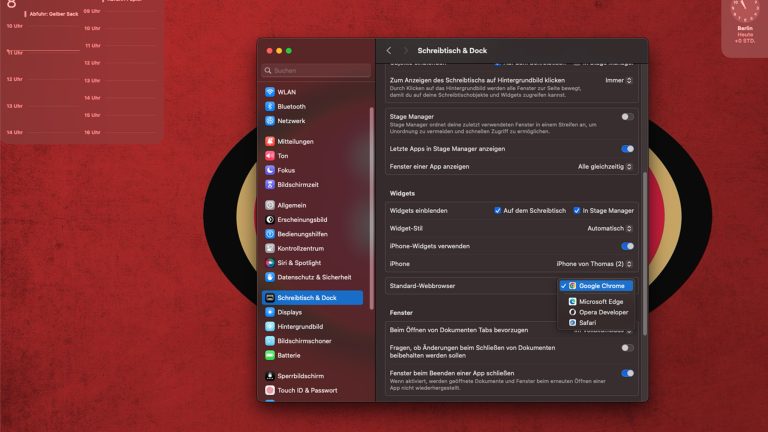This screenshot has height=432, width=768.
Task: Open Touch ID & Passwort settings
Action: 307,390
